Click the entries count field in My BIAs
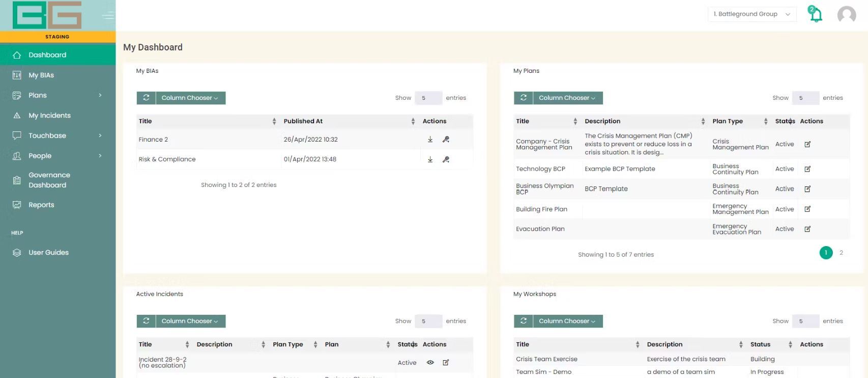This screenshot has height=378, width=868. 428,98
